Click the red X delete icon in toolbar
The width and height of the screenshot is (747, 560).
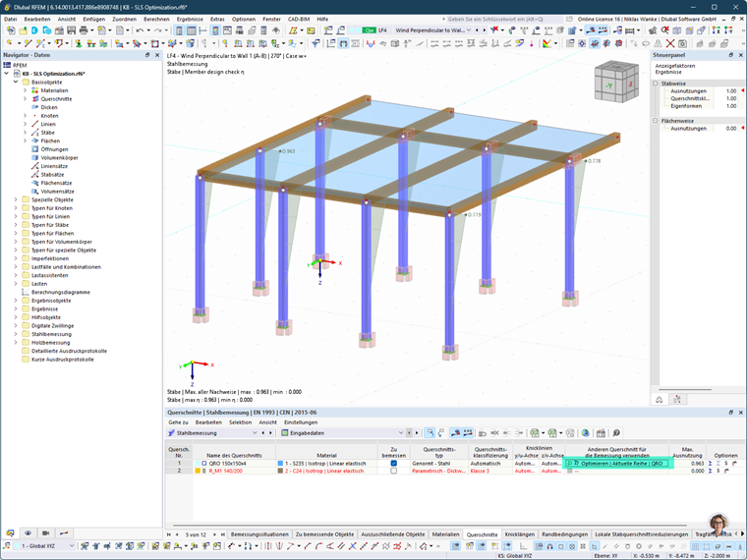tap(670, 43)
